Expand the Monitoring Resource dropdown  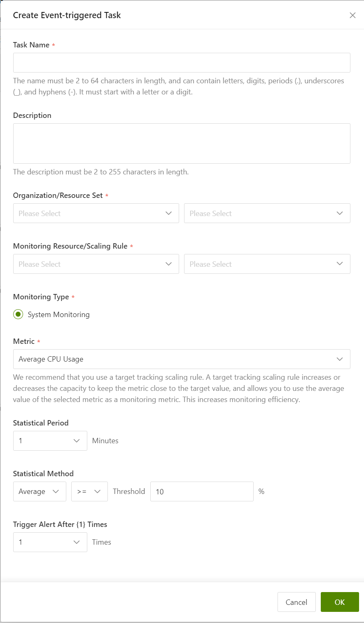click(x=96, y=264)
